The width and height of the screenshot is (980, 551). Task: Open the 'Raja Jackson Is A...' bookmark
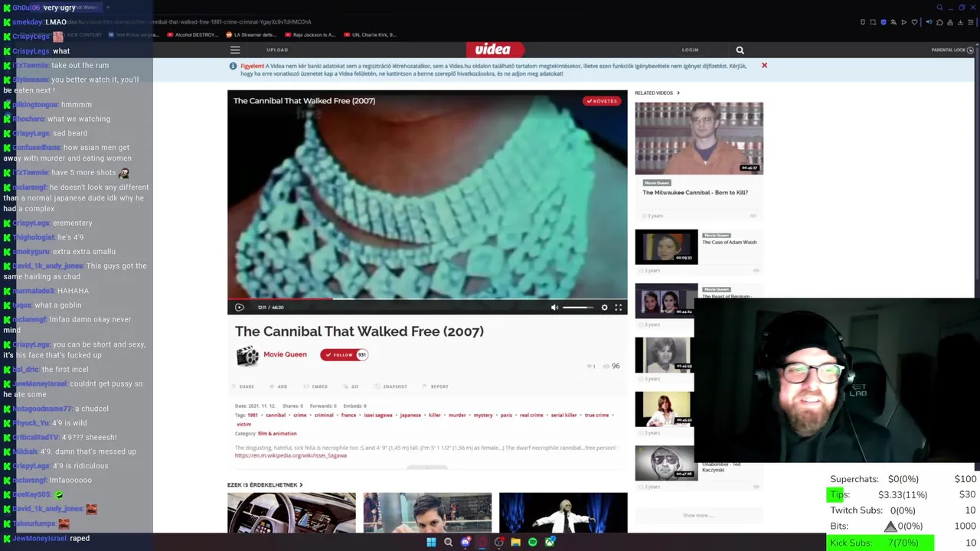[x=310, y=34]
